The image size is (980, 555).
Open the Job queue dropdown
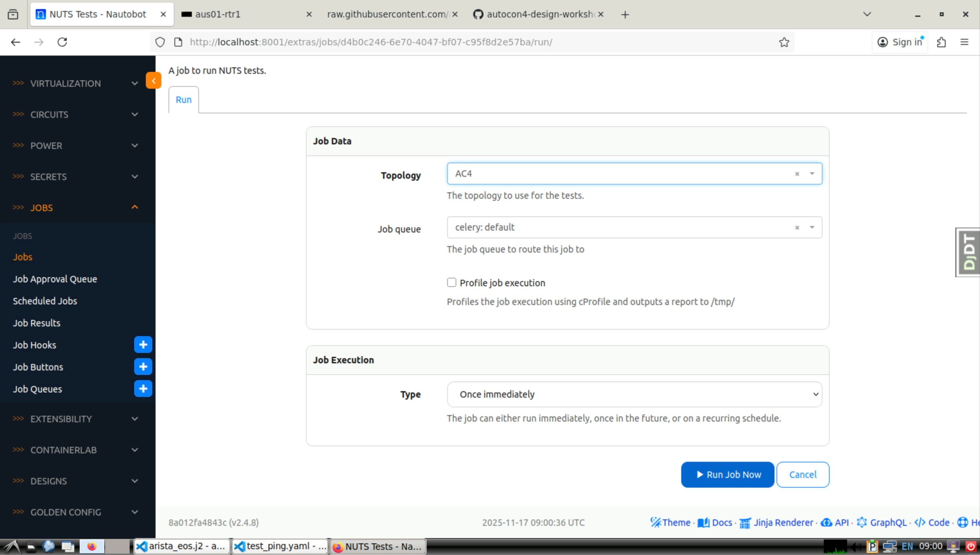coord(812,228)
